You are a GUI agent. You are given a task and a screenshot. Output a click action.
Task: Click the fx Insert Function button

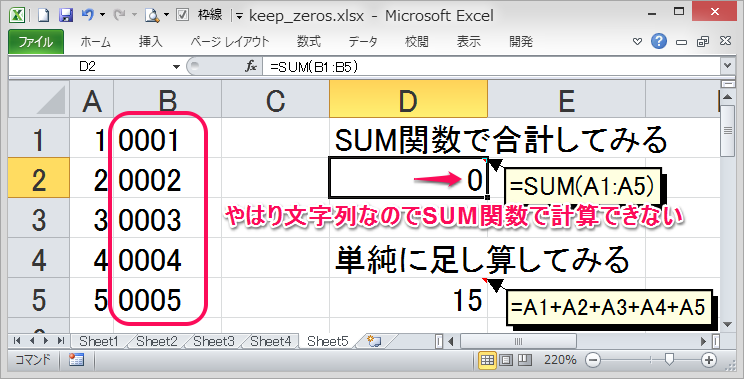pyautogui.click(x=251, y=66)
